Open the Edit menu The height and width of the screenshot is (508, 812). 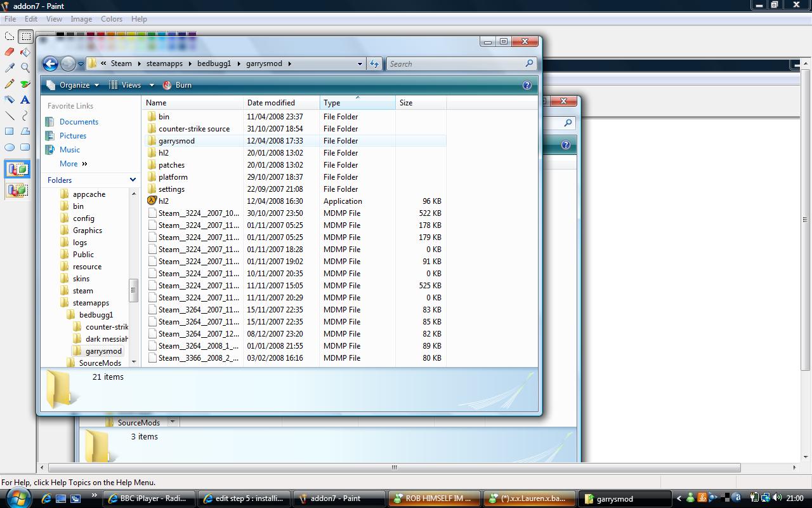tap(30, 18)
